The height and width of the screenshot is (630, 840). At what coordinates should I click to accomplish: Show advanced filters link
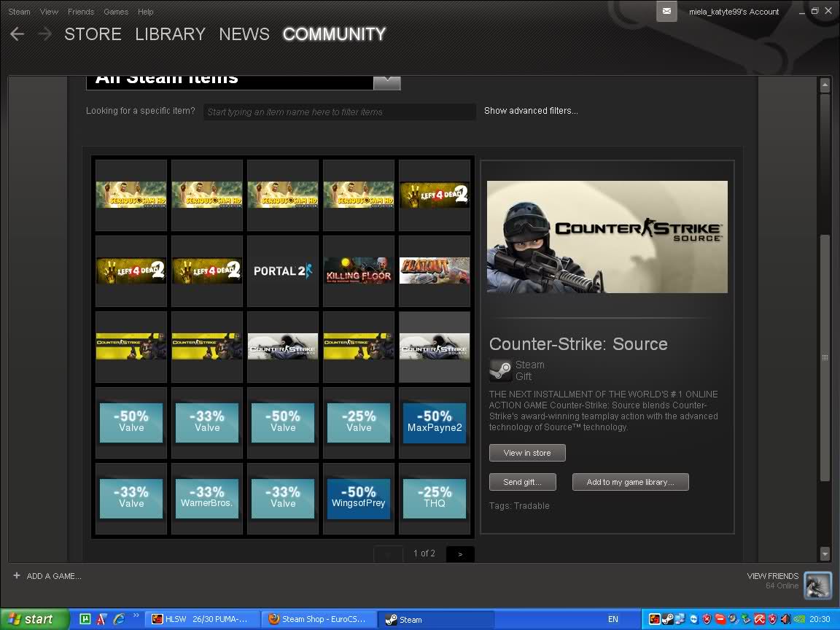tap(531, 111)
